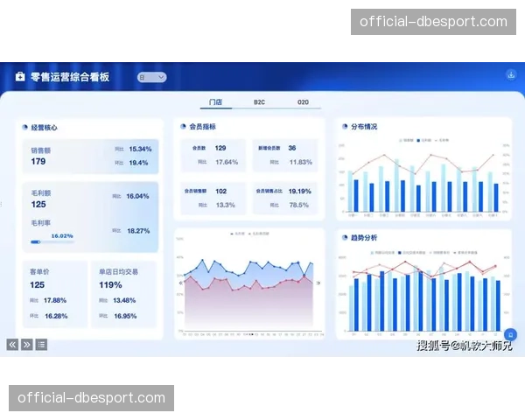Click the 17.88% figure under 客单价
The height and width of the screenshot is (420, 525).
(55, 300)
